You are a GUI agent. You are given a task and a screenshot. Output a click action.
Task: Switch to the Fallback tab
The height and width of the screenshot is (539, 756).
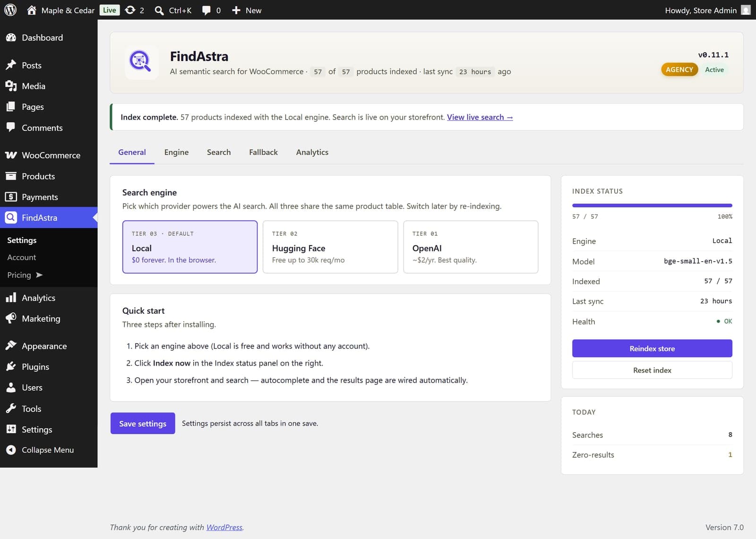263,152
